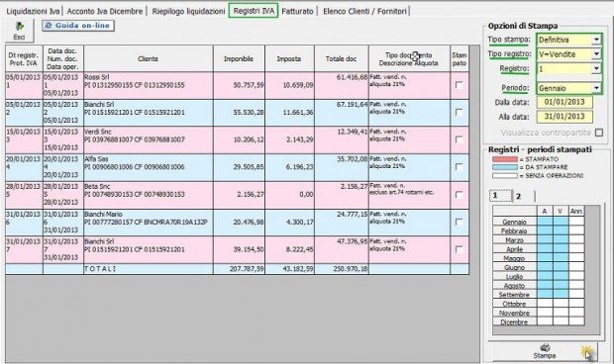614x364 pixels.
Task: Click the Dalla data field
Action: 564,102
